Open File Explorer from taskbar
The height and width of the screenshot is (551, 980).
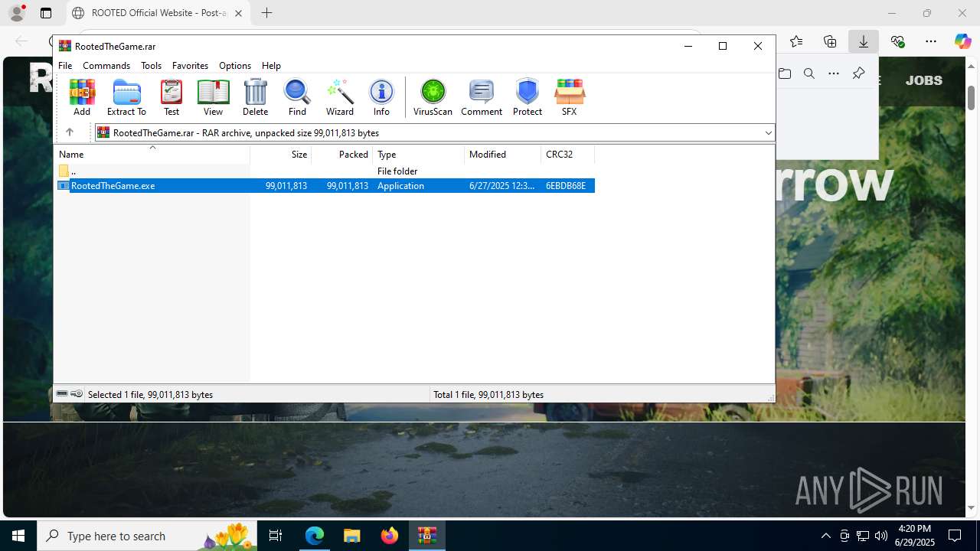click(x=351, y=536)
